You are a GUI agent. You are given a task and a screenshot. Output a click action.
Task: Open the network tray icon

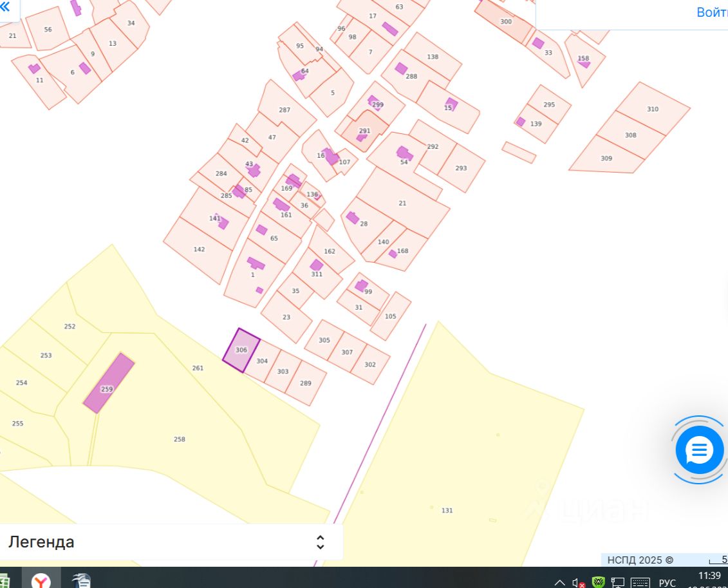click(617, 582)
